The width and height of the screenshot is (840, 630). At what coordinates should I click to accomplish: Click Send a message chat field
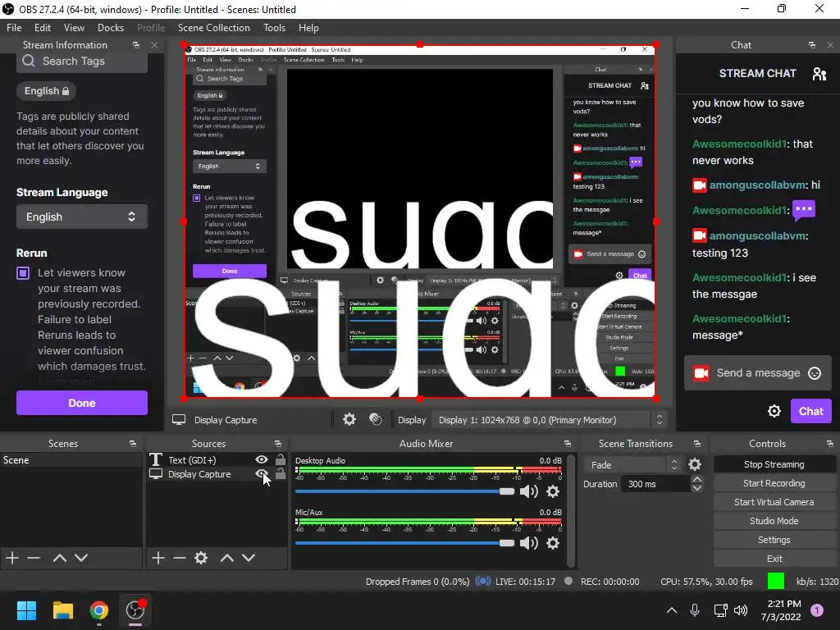pos(757,373)
